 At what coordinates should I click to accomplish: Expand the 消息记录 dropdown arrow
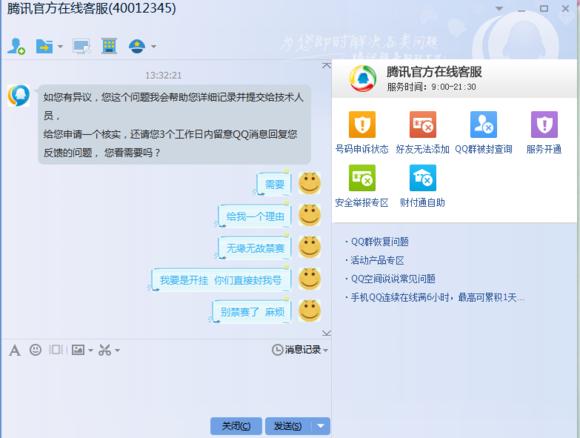[x=326, y=350]
